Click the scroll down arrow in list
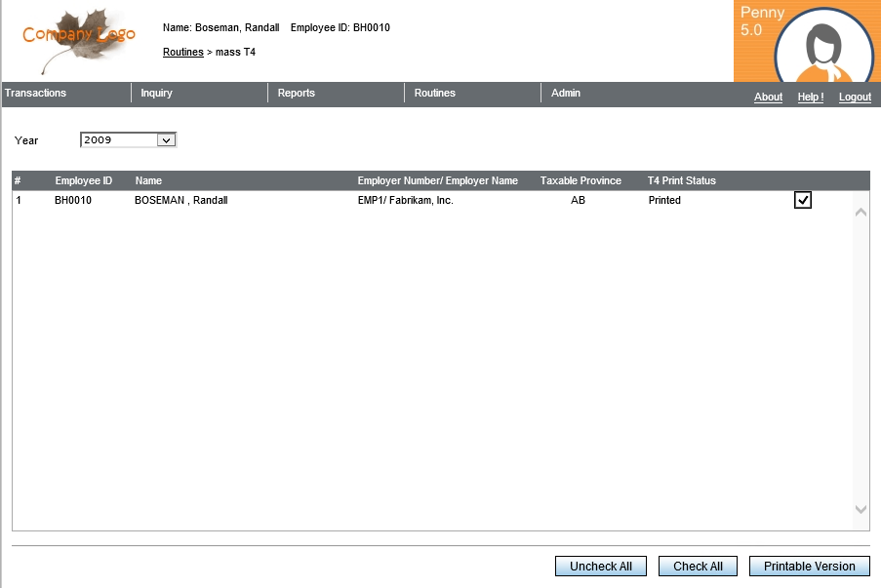 pyautogui.click(x=861, y=509)
